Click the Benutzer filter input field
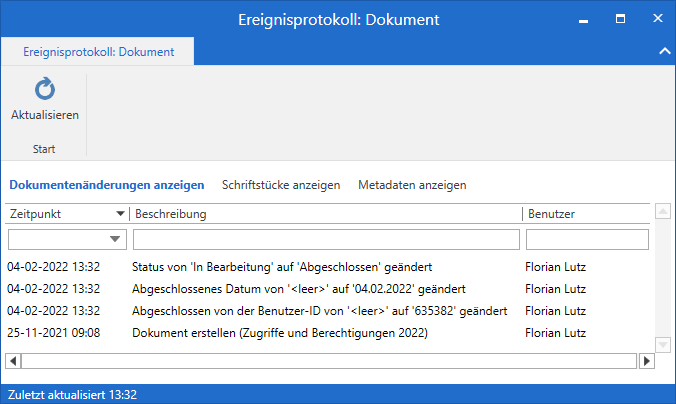The width and height of the screenshot is (676, 404). pyautogui.click(x=587, y=239)
